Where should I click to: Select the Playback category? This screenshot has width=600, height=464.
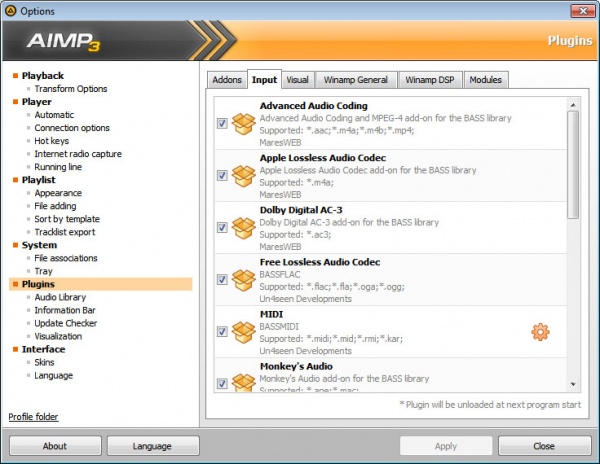pos(43,76)
